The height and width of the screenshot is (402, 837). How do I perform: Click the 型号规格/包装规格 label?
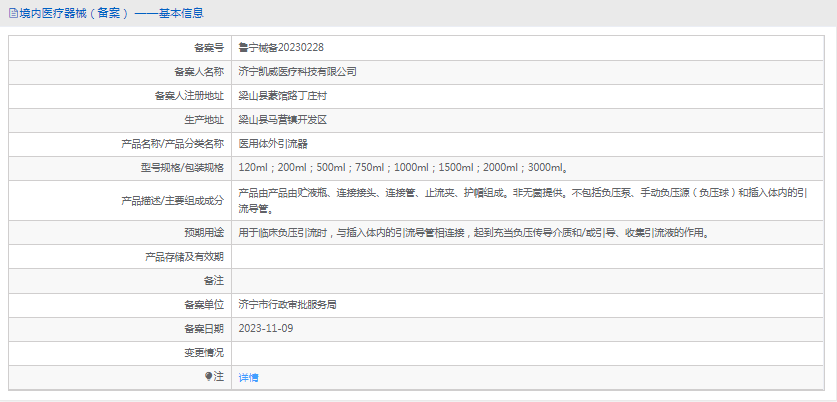[x=183, y=168]
